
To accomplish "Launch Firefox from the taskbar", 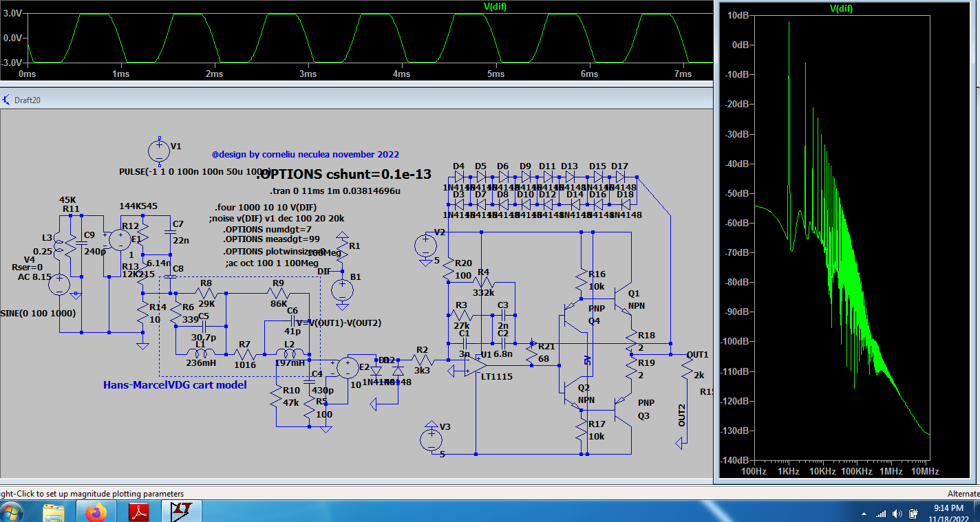I will point(97,512).
